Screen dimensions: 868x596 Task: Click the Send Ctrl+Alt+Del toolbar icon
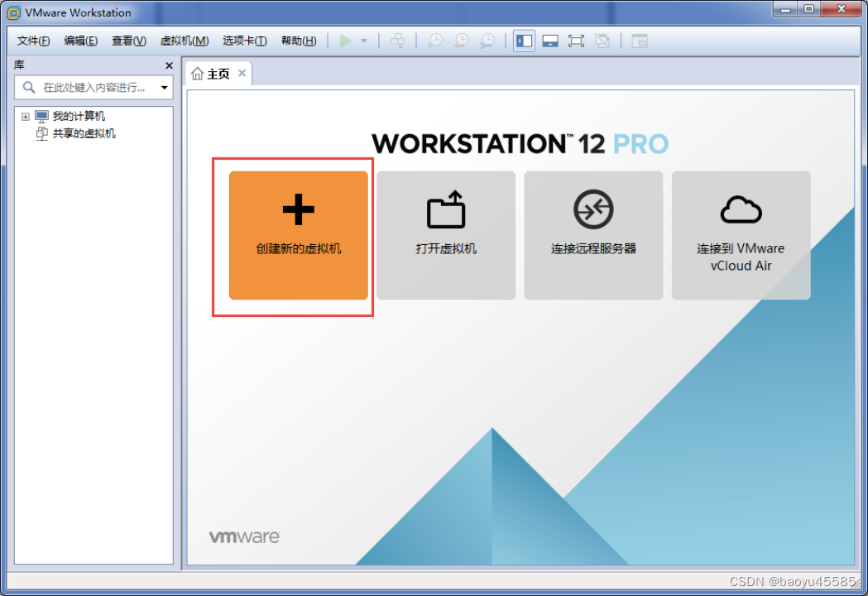[x=397, y=41]
